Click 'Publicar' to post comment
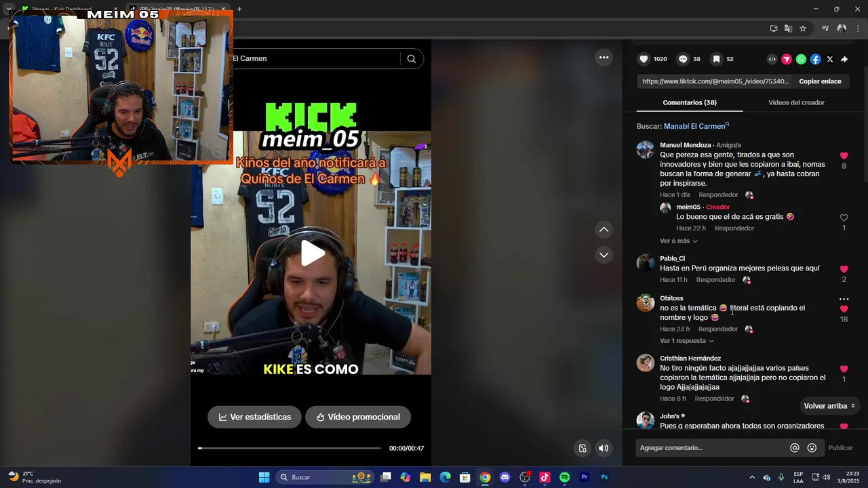Screen dimensions: 868x488 840,448
